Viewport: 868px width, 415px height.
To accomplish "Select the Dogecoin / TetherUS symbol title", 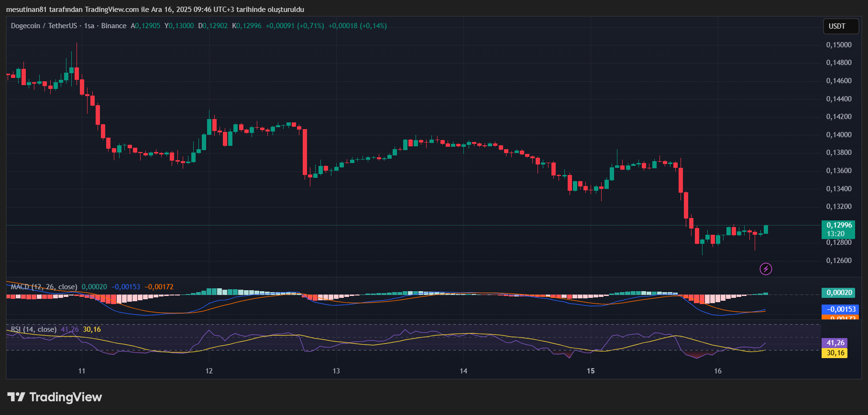I will (x=44, y=26).
